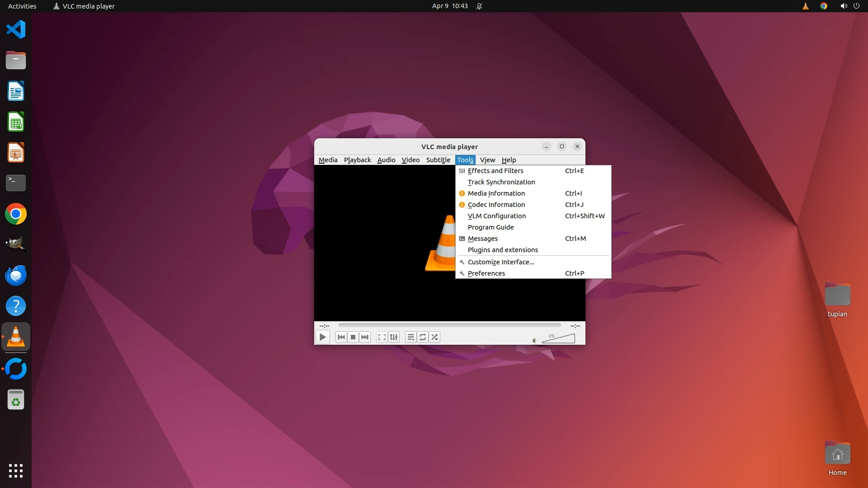Click the Next media button
This screenshot has height=488, width=868.
365,337
